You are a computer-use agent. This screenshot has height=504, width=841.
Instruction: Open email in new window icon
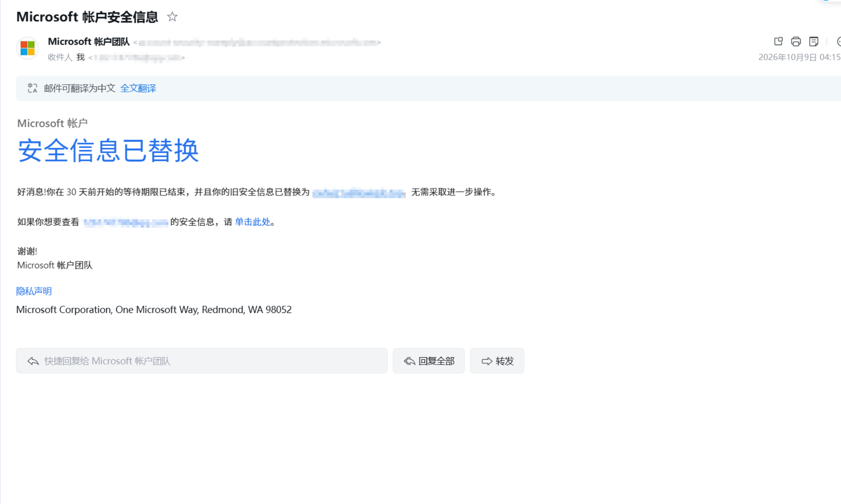tap(778, 41)
